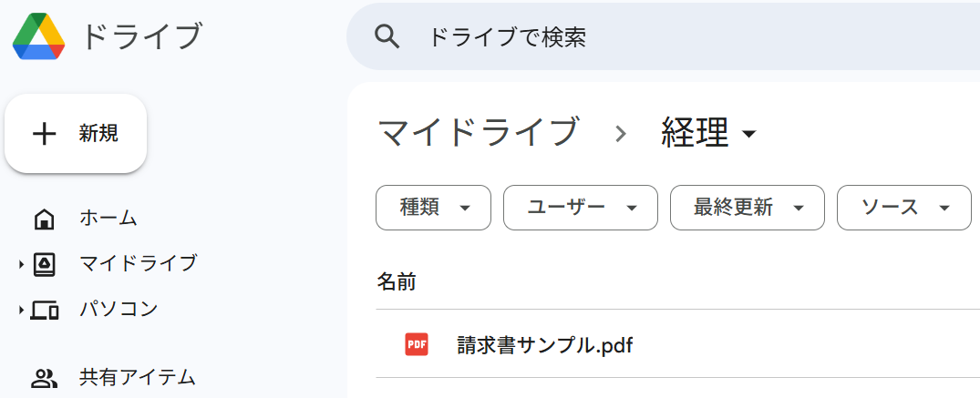Click the マイドライブ sidebar drive icon
This screenshot has height=398, width=980.
click(x=44, y=264)
